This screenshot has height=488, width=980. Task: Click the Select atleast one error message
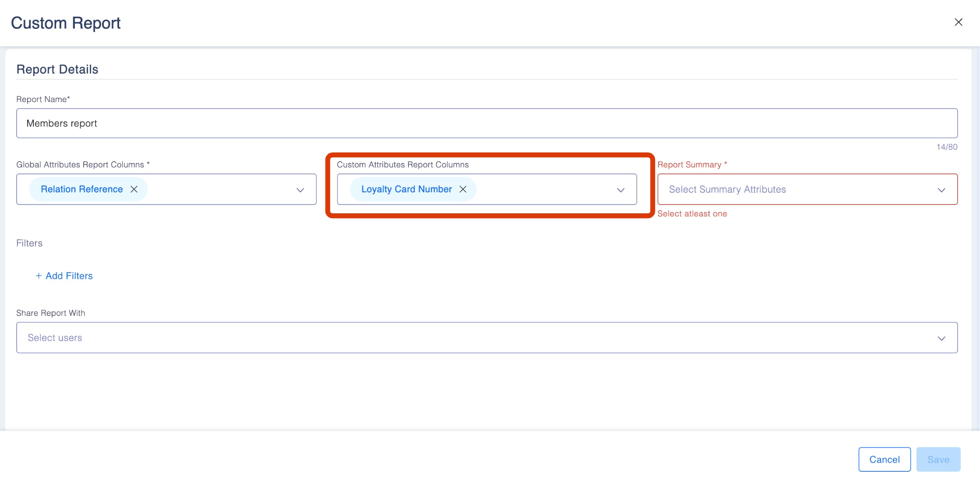692,214
